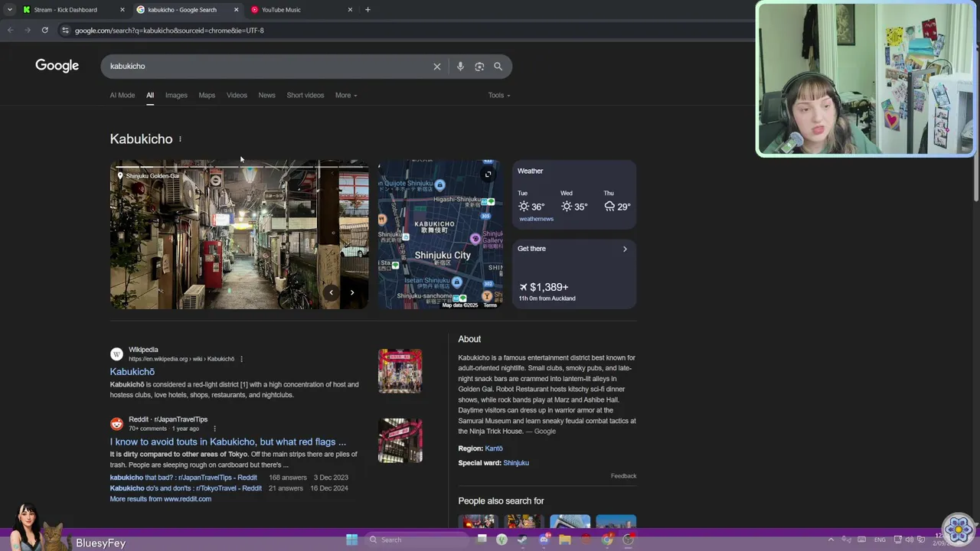Show hidden system tray icons
This screenshot has width=980, height=551.
coord(831,540)
